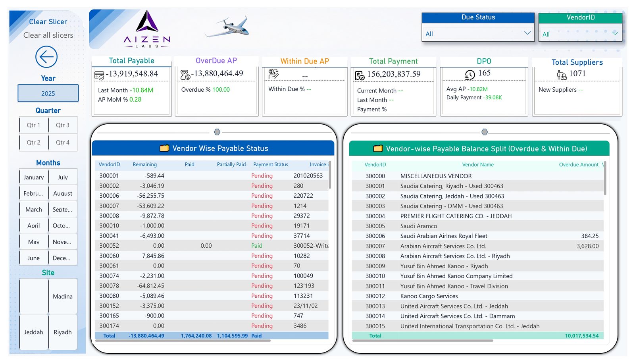
Task: Click the remaining value 7,845.86
Action: (153, 256)
